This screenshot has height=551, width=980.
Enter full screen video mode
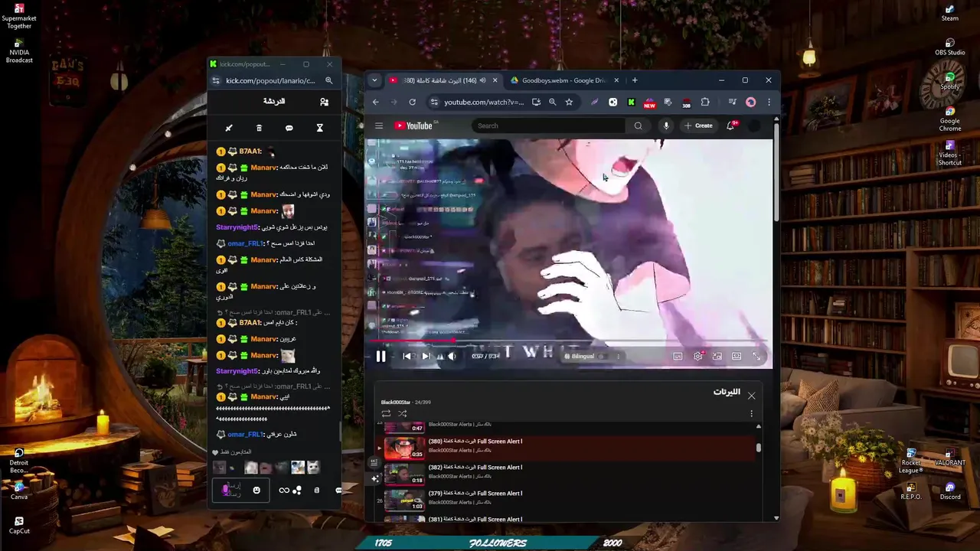coord(756,356)
